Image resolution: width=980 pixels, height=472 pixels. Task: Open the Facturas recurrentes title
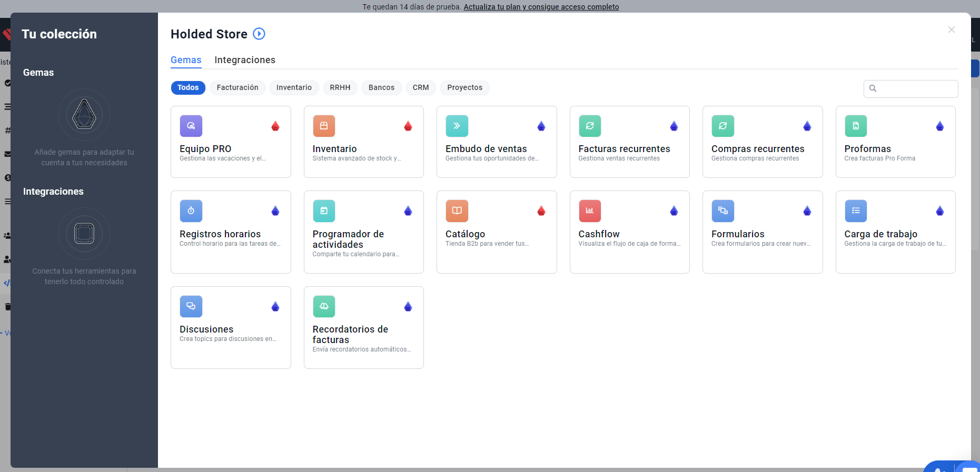pos(624,149)
